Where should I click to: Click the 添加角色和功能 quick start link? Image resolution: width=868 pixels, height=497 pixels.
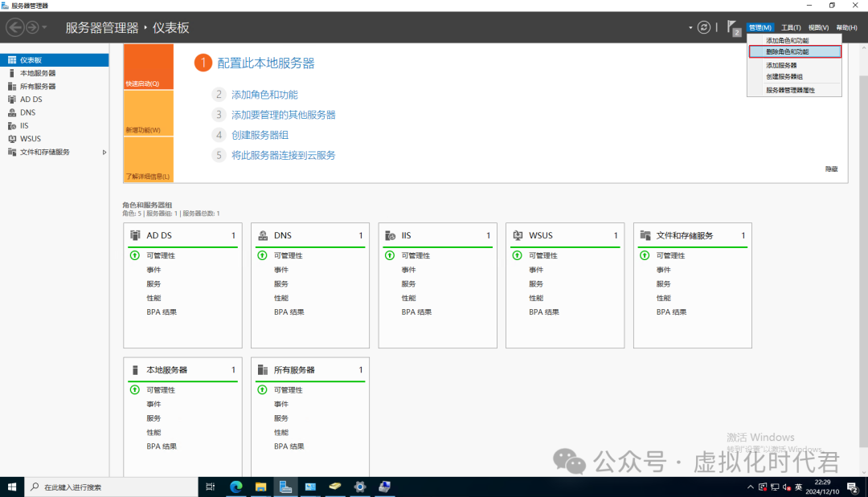(265, 94)
